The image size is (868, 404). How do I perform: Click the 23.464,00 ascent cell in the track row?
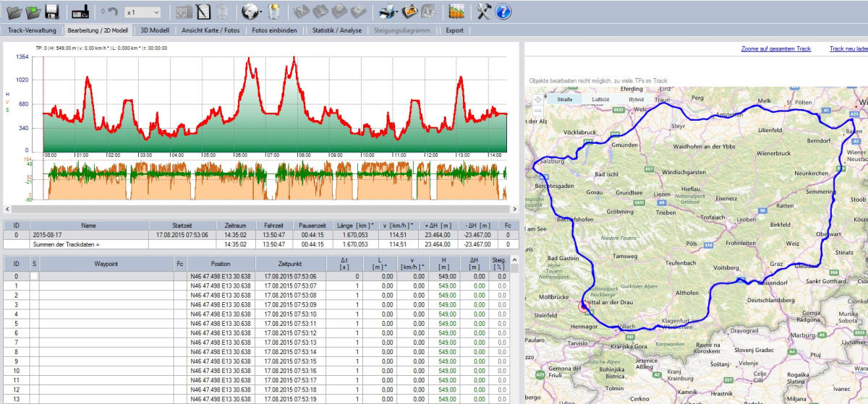click(438, 235)
